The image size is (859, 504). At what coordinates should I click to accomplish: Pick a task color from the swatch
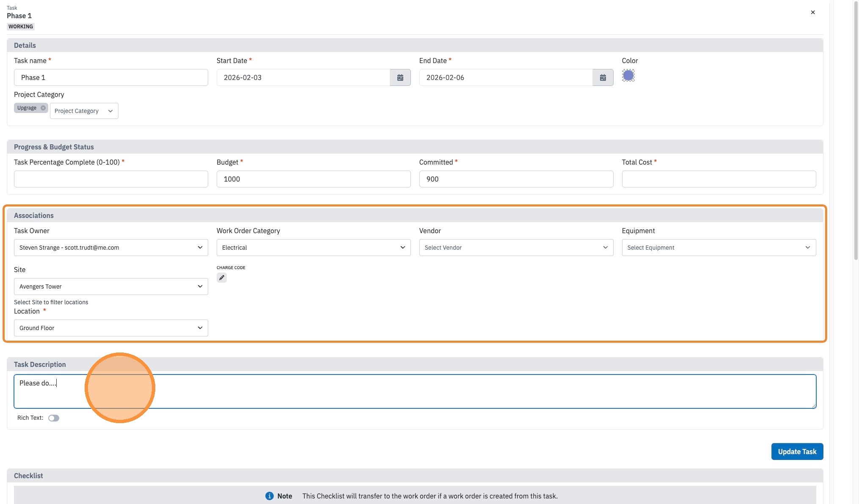pyautogui.click(x=628, y=76)
